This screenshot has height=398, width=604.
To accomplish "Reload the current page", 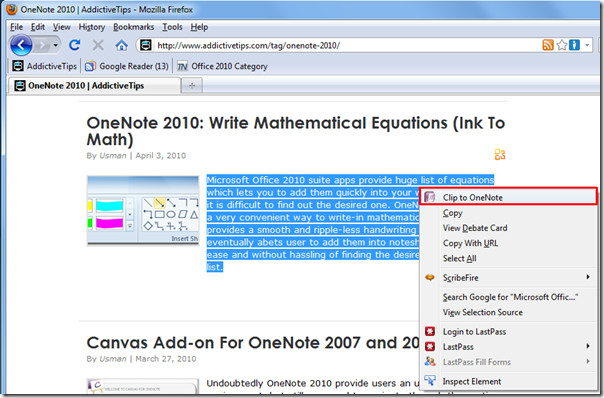I will pos(75,45).
